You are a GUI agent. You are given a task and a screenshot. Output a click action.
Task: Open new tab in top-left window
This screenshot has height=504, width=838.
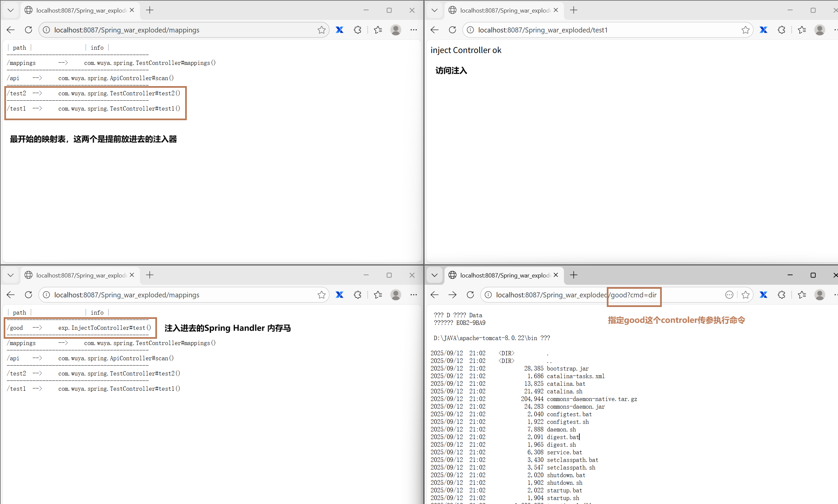150,10
